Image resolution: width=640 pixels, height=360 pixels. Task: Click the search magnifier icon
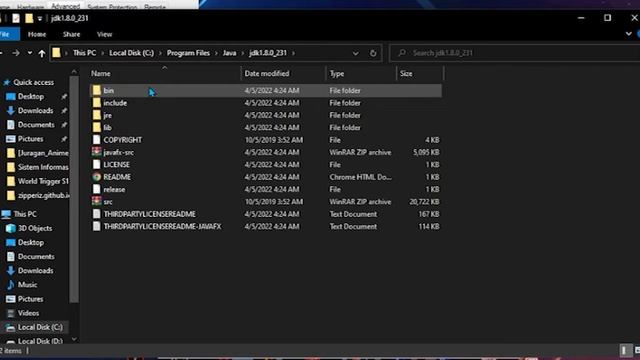(x=402, y=53)
